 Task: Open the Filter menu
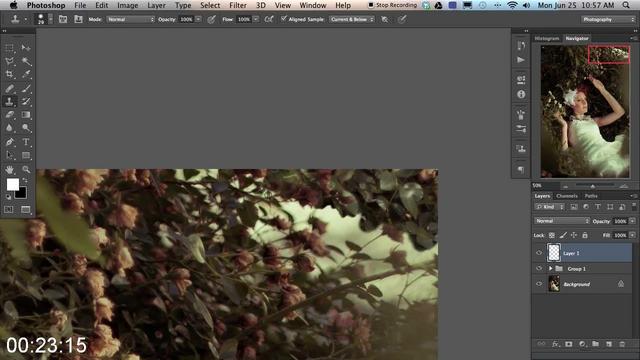coord(238,5)
